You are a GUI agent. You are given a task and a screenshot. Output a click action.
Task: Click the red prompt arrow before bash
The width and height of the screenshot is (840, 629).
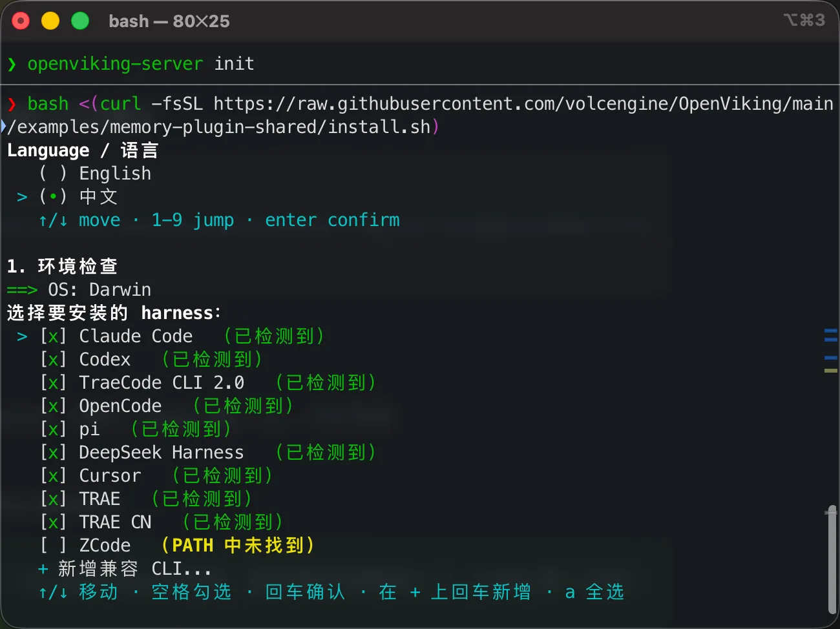coord(12,104)
